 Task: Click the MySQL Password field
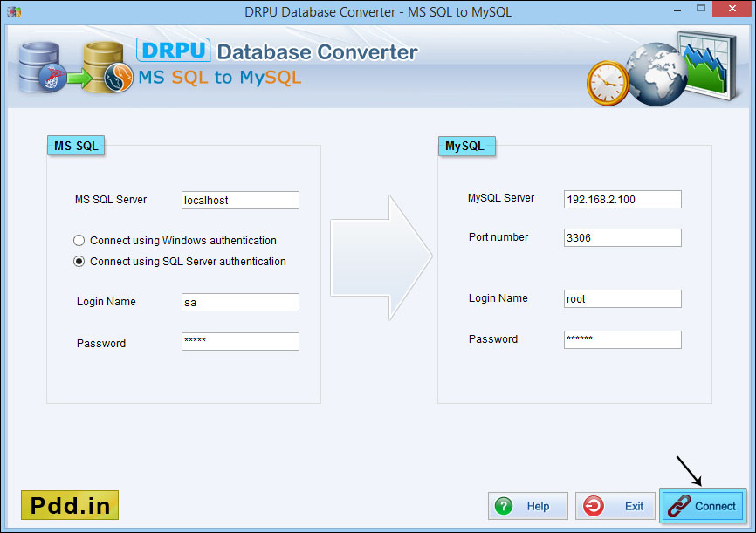pos(622,339)
